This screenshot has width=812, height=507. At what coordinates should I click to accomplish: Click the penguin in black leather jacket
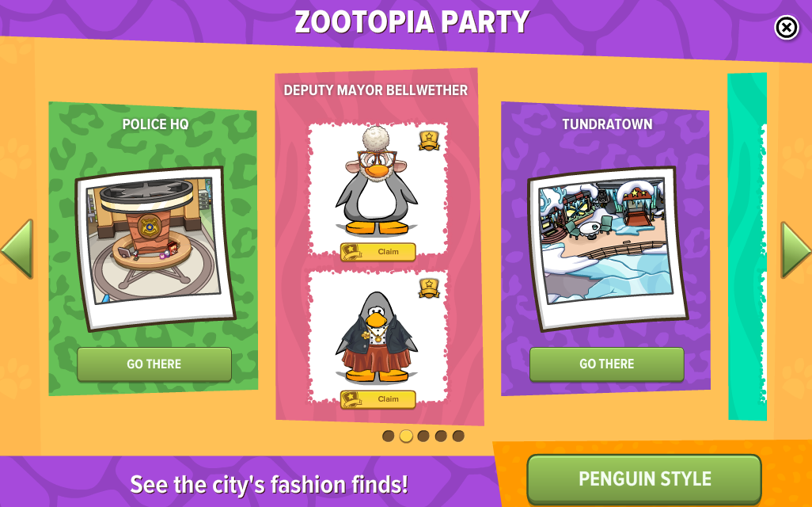[377, 337]
